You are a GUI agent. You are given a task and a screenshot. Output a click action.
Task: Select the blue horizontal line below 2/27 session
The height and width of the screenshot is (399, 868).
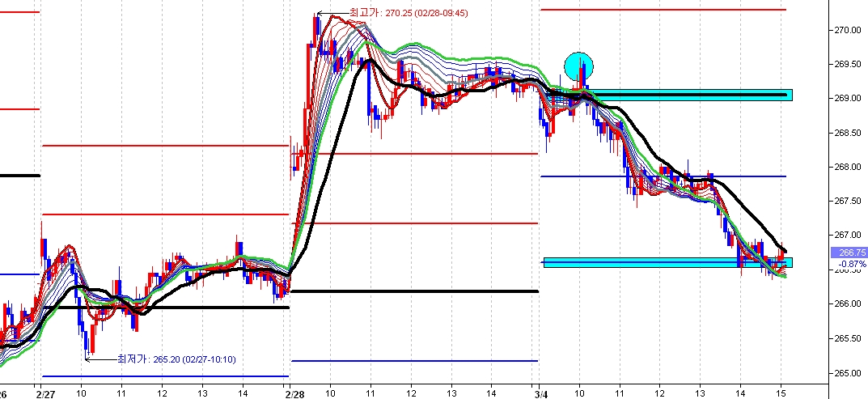[162, 376]
